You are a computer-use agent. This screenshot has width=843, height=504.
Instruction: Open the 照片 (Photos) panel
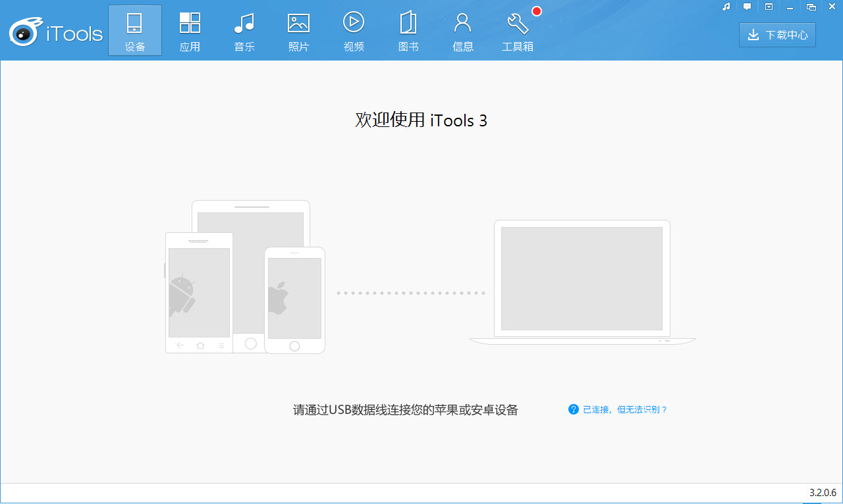[298, 30]
